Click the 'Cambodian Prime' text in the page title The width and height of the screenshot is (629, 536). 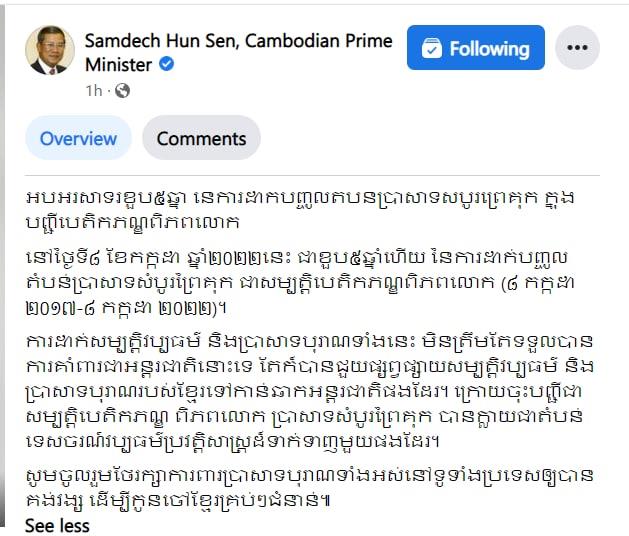point(319,41)
